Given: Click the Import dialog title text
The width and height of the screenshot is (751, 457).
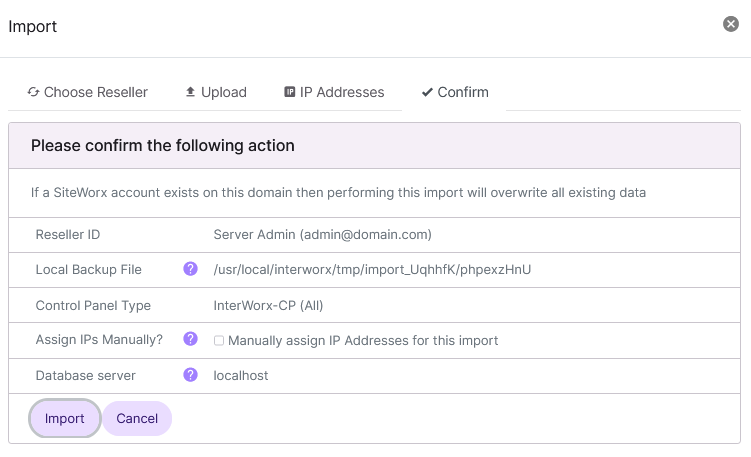Looking at the screenshot, I should click(x=33, y=27).
